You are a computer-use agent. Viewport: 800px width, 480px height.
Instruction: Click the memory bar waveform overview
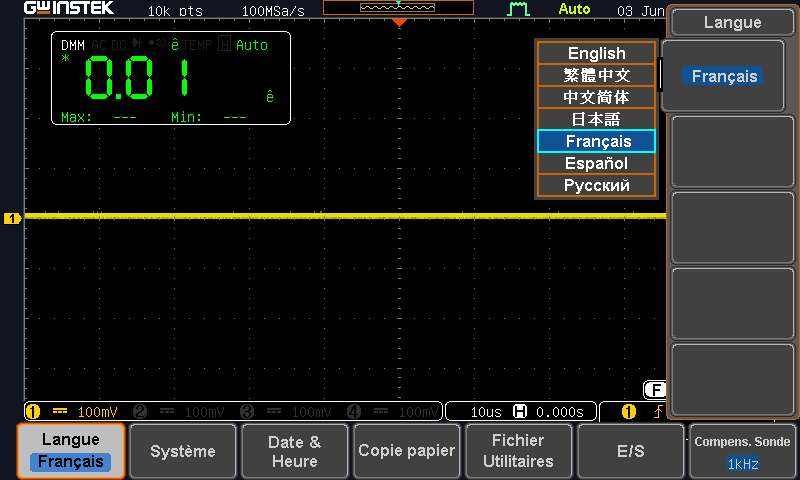click(398, 8)
